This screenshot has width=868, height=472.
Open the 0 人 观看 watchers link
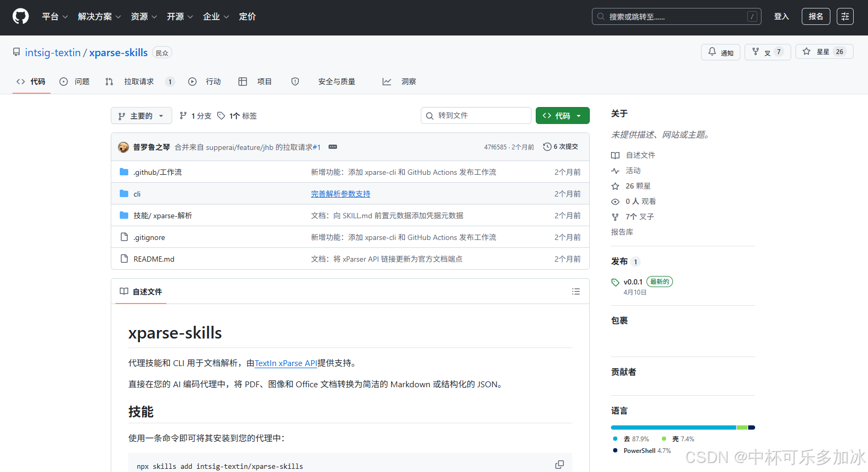click(633, 201)
